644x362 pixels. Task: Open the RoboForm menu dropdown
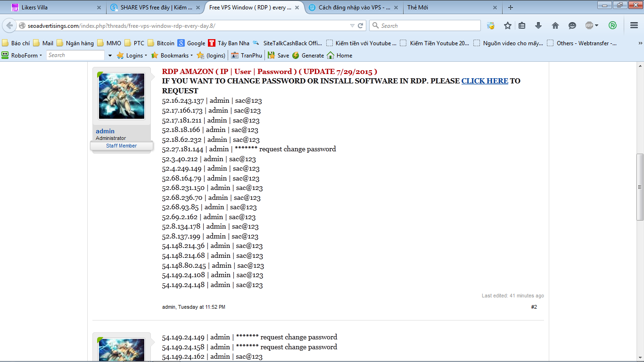tap(22, 55)
